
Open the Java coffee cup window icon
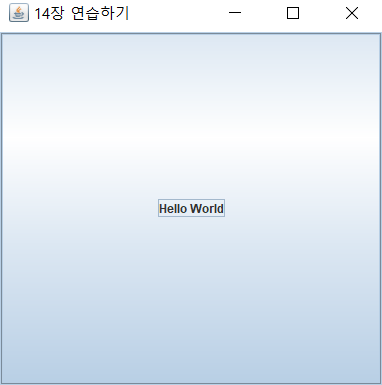19,13
